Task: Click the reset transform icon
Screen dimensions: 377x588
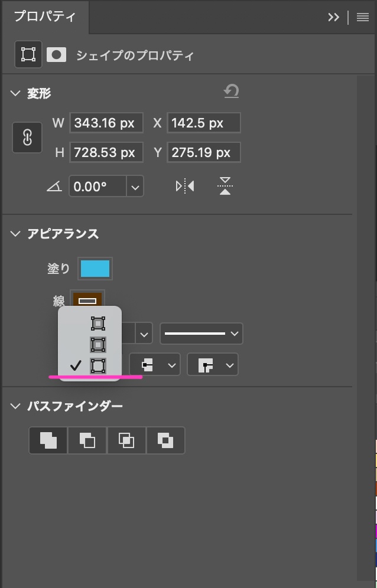Action: [x=231, y=91]
